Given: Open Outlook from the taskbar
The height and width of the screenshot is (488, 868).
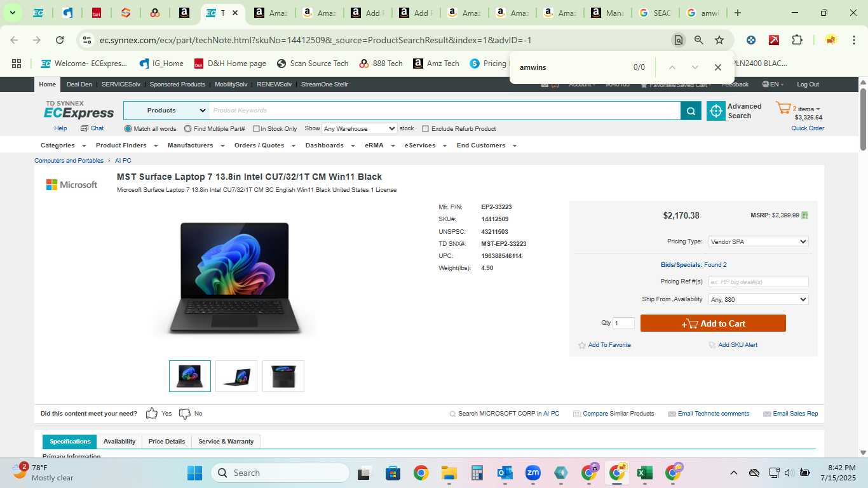Looking at the screenshot, I should point(505,473).
